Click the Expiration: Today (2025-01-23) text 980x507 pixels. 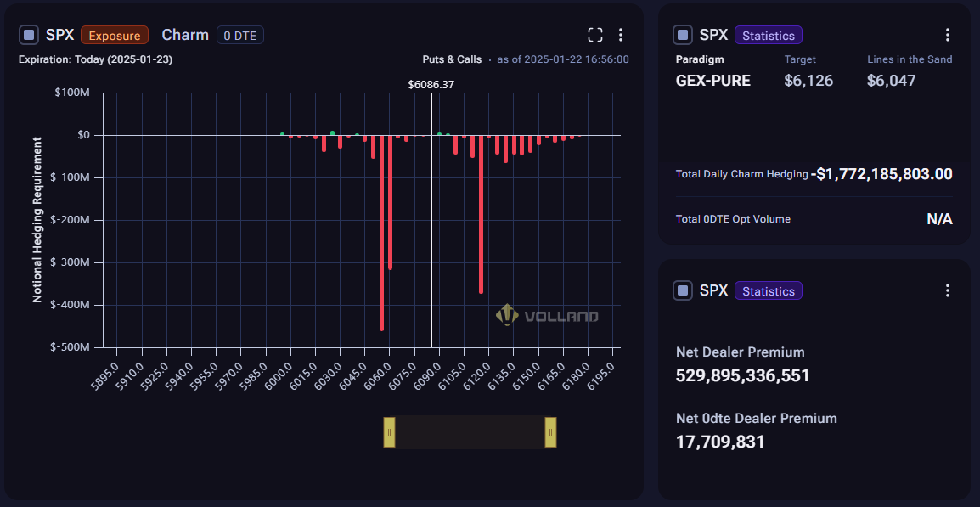coord(96,59)
